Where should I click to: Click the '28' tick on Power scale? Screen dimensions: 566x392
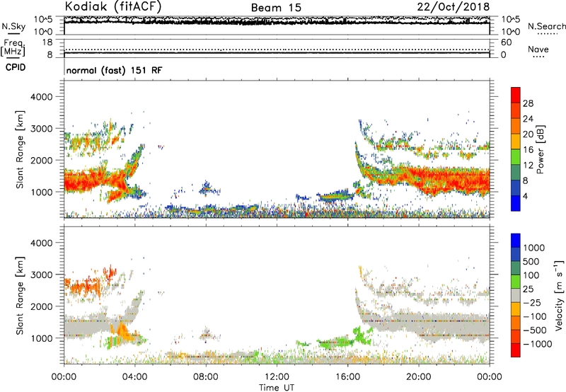pyautogui.click(x=528, y=103)
